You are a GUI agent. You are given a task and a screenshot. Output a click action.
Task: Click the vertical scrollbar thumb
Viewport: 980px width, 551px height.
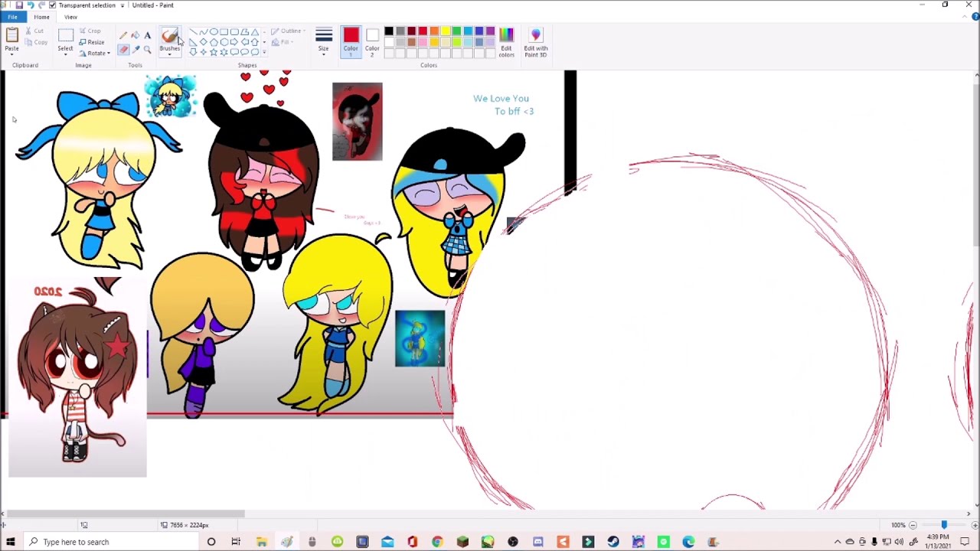coord(976,164)
